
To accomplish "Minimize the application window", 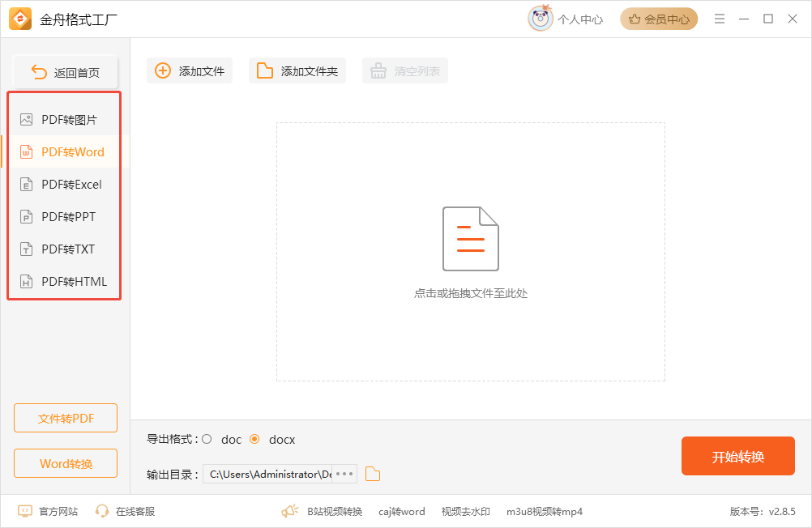I will [x=744, y=19].
